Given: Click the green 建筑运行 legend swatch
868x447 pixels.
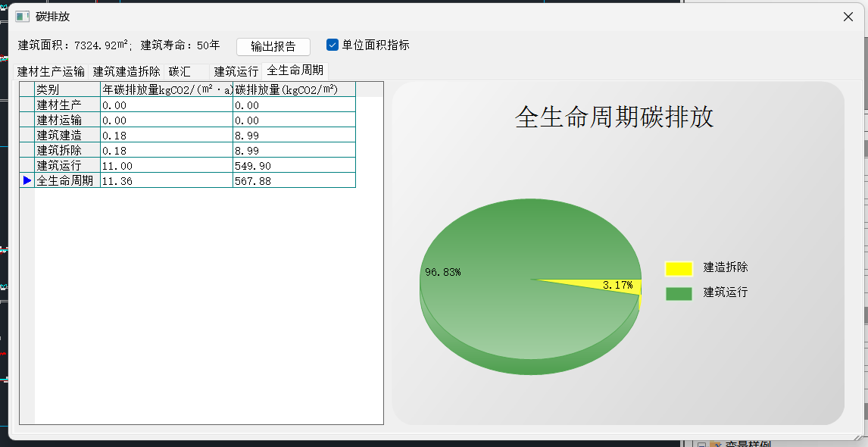Looking at the screenshot, I should click(x=679, y=293).
